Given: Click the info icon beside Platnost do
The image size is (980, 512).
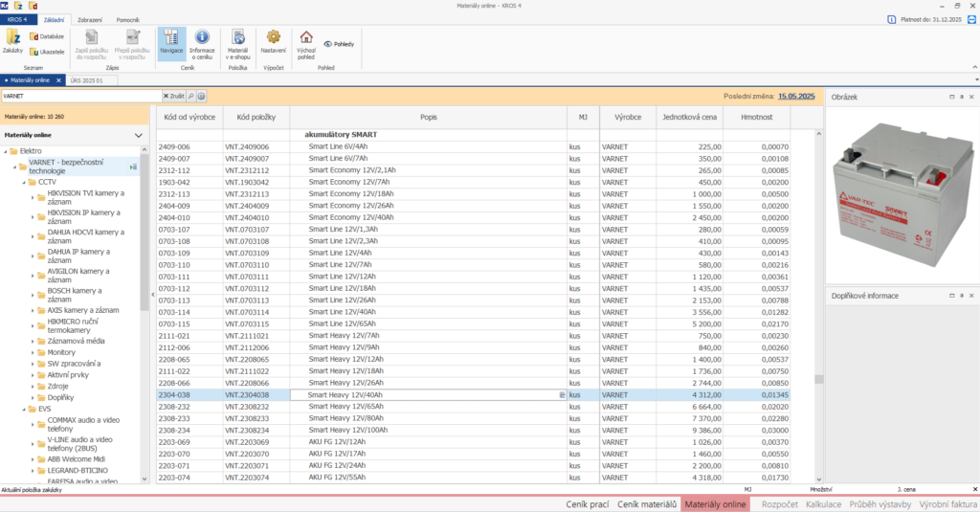Looking at the screenshot, I should coord(892,19).
